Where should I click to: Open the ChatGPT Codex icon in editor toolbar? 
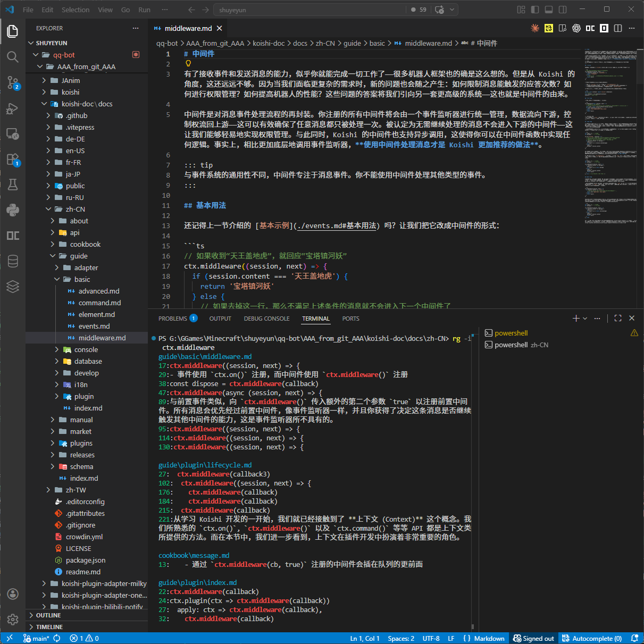pos(576,28)
